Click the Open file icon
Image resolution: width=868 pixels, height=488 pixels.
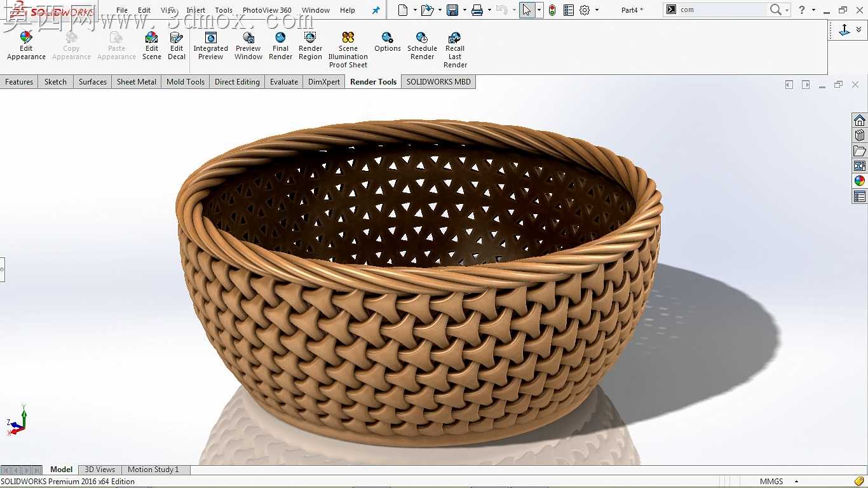point(427,10)
